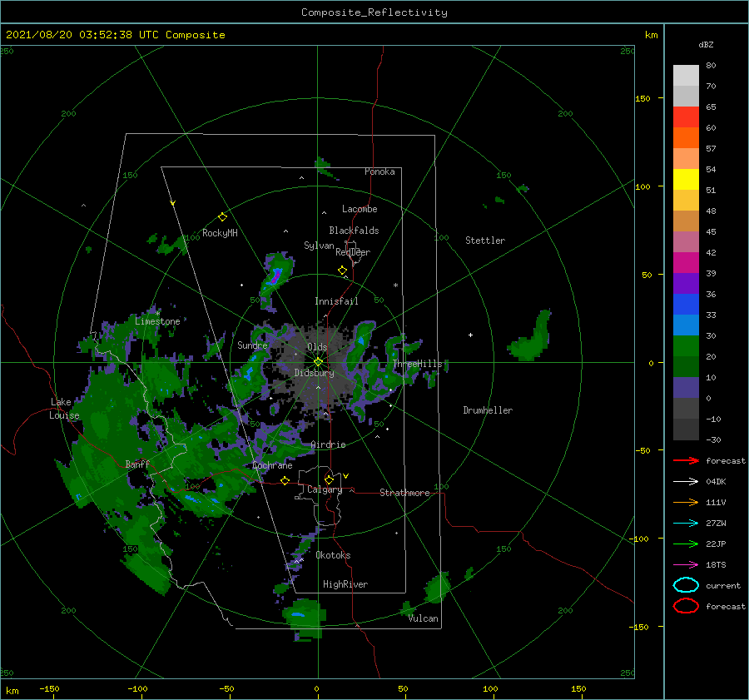Click the Didsbury label

point(314,373)
